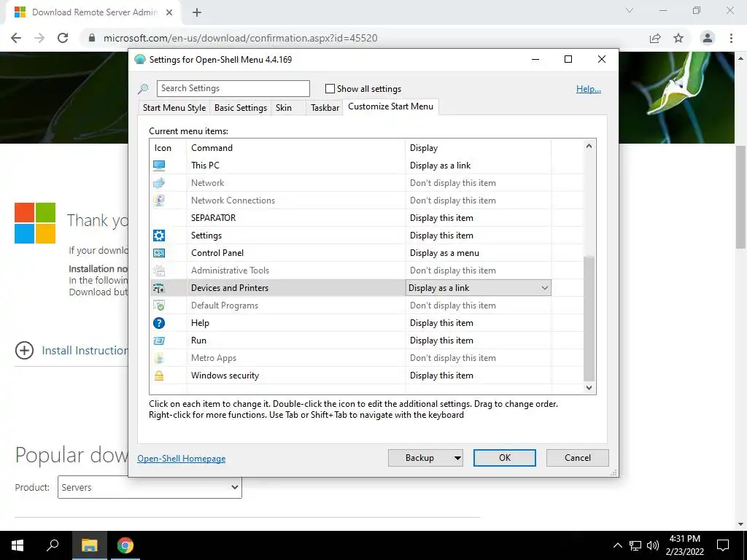Viewport: 747px width, 560px height.
Task: Click the This PC row icon
Action: [x=159, y=166]
